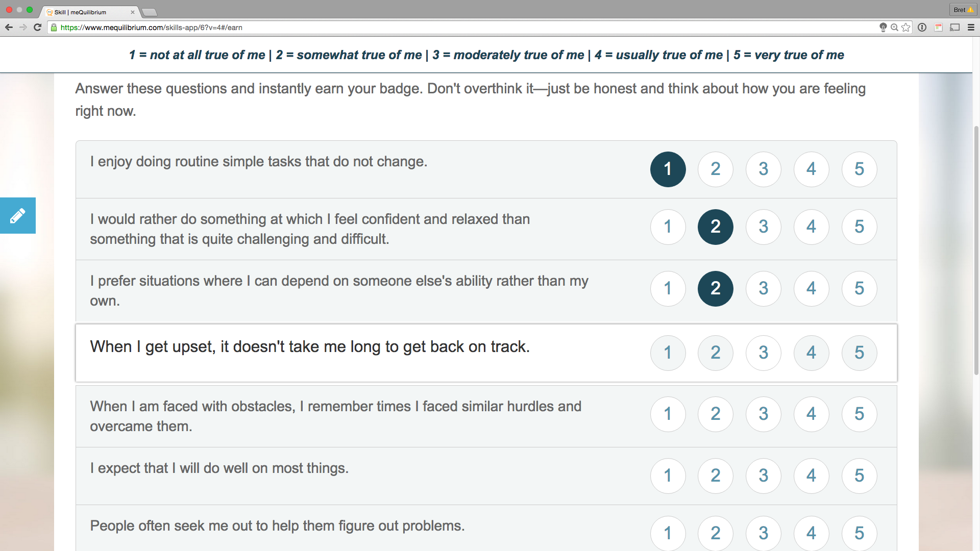Reload the page with the refresh icon
The width and height of the screenshot is (980, 551).
pos(37,28)
